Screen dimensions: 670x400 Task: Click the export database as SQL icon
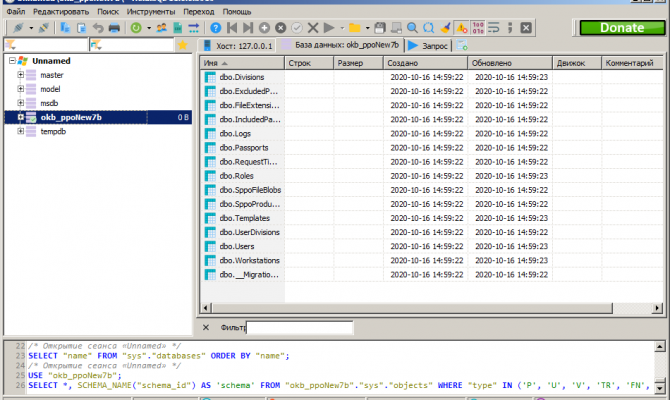pyautogui.click(x=177, y=28)
